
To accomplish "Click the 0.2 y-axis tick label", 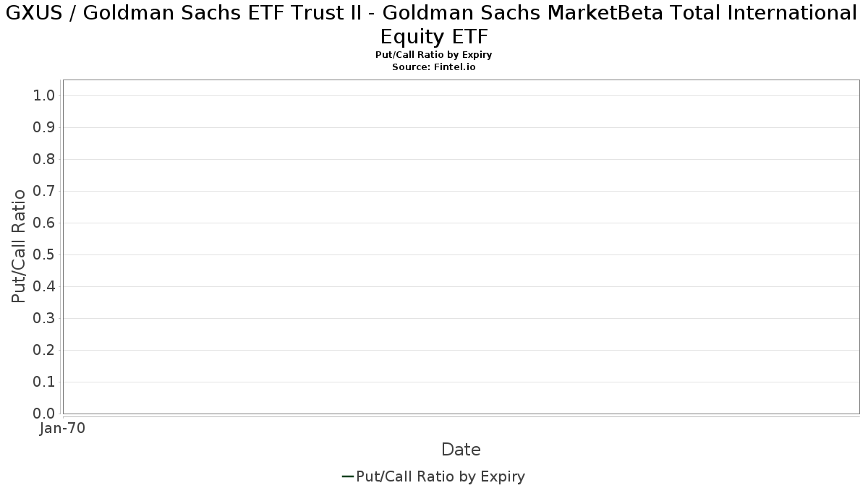I will coord(44,351).
